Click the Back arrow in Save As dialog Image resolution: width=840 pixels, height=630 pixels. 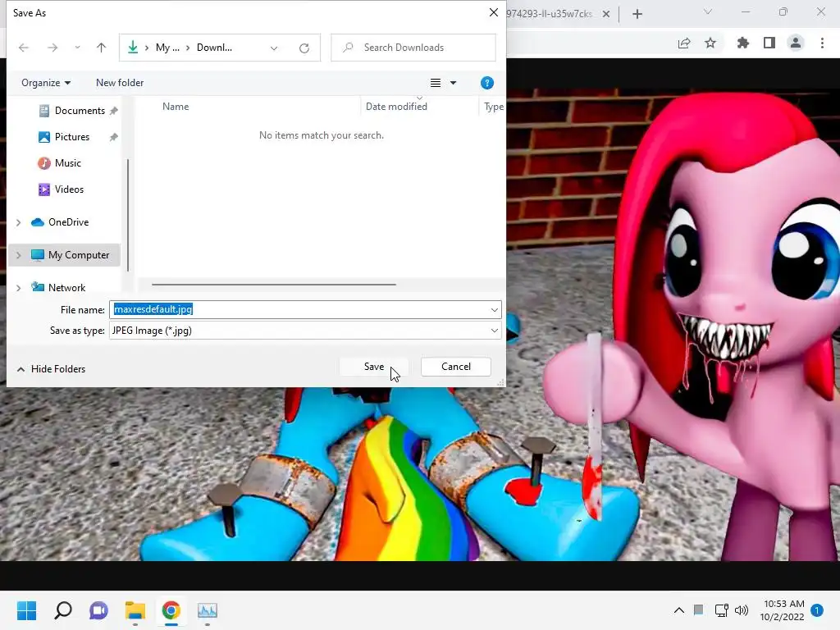(24, 48)
